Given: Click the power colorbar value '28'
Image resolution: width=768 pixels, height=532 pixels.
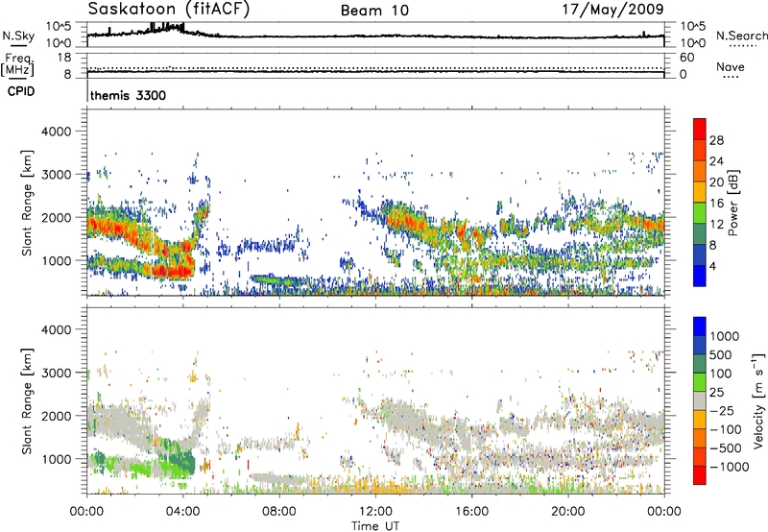Looking at the screenshot, I should click(716, 140).
